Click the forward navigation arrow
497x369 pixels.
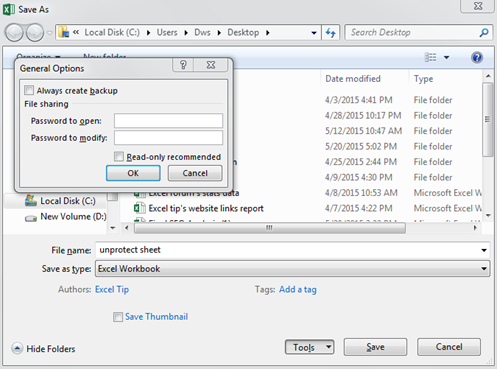click(35, 33)
